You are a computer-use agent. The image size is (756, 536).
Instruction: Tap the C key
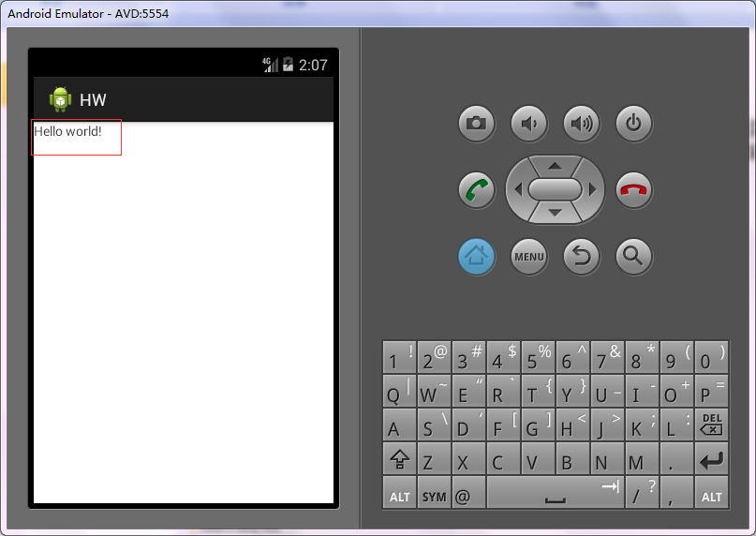(503, 458)
